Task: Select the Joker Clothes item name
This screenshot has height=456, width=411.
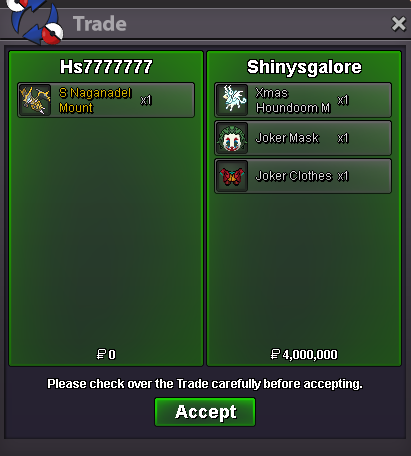Action: [294, 176]
